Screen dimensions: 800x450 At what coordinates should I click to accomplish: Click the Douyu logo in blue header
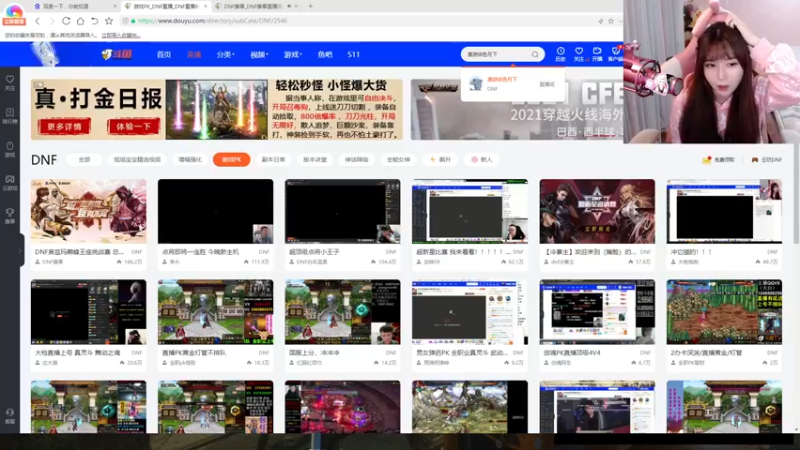tap(117, 54)
